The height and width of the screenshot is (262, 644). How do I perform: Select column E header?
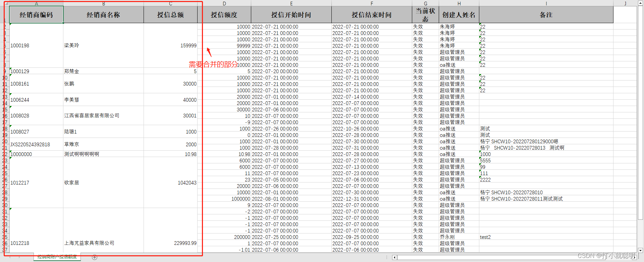291,4
